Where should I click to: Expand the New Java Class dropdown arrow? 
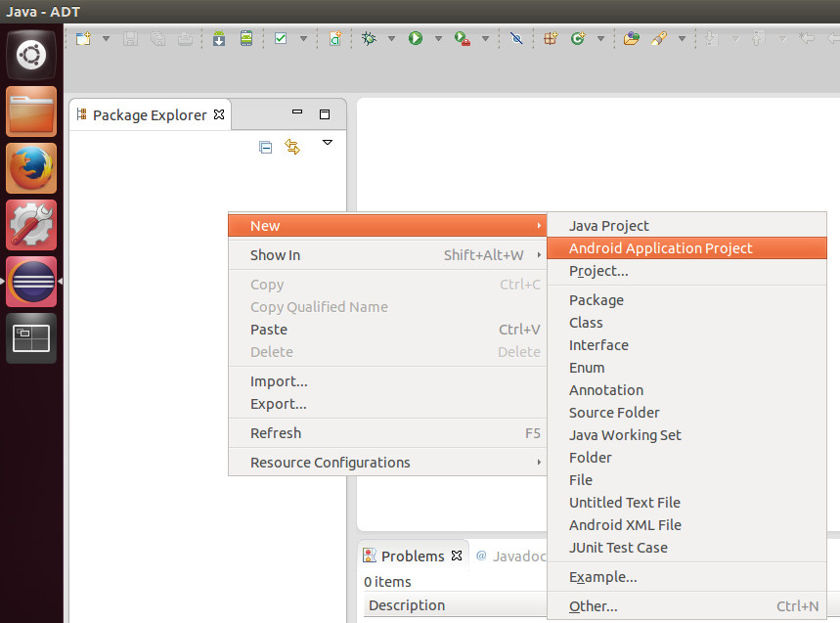click(600, 38)
